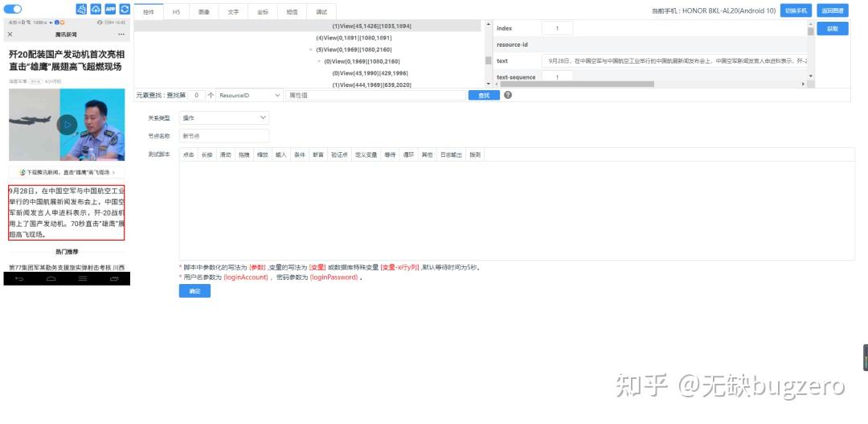Click the text-sequence value field
This screenshot has height=424, width=868.
(558, 77)
